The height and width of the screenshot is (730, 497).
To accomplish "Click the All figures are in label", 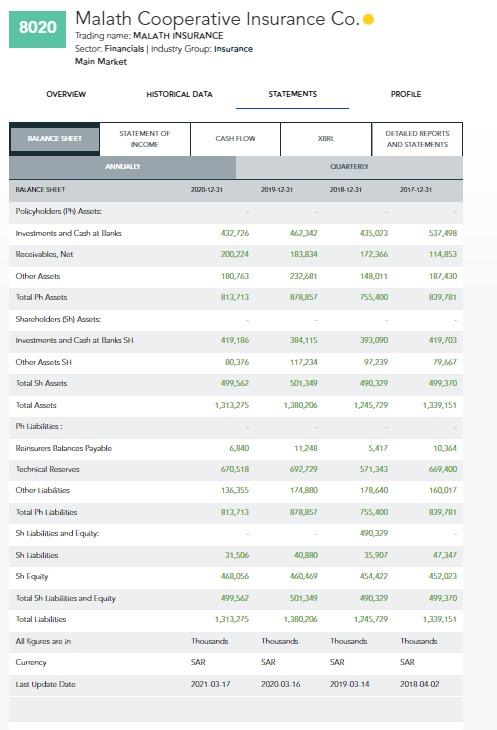I will click(43, 642).
